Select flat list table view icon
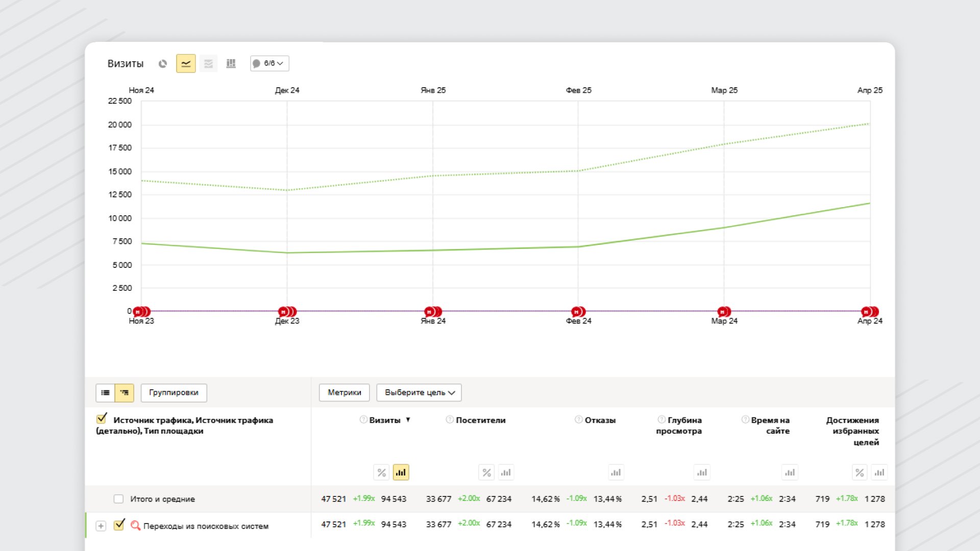The width and height of the screenshot is (980, 551). click(x=105, y=393)
